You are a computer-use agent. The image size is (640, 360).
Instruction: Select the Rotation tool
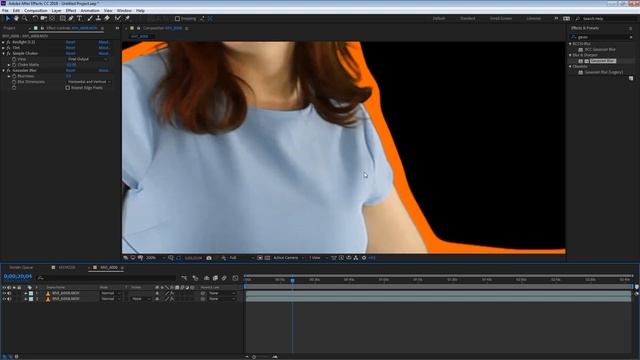[35, 18]
